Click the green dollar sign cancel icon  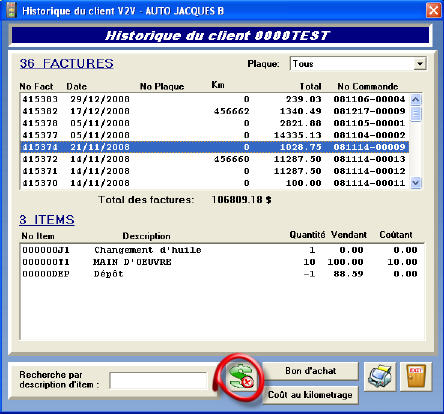tap(241, 377)
